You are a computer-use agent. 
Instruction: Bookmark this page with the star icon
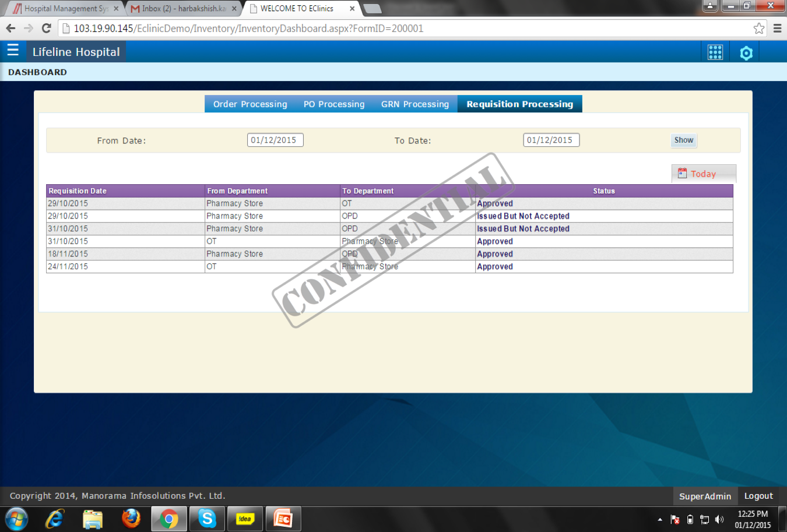point(759,28)
